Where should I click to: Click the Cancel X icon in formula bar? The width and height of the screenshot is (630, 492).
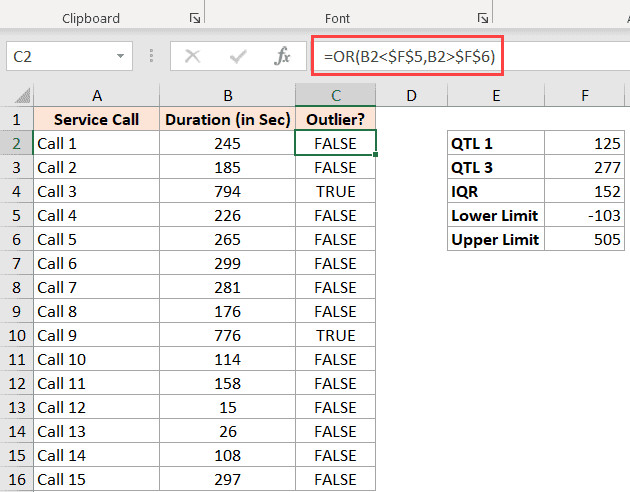(x=193, y=57)
